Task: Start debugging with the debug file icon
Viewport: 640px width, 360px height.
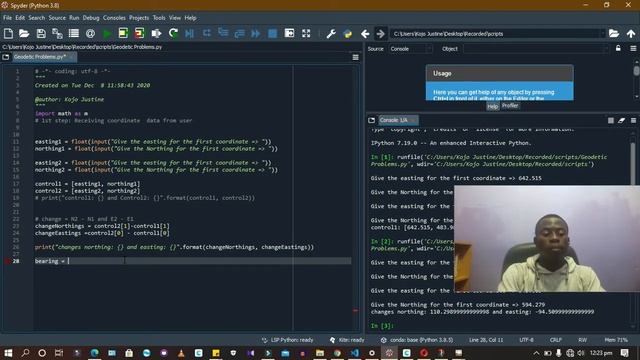Action: [189, 33]
